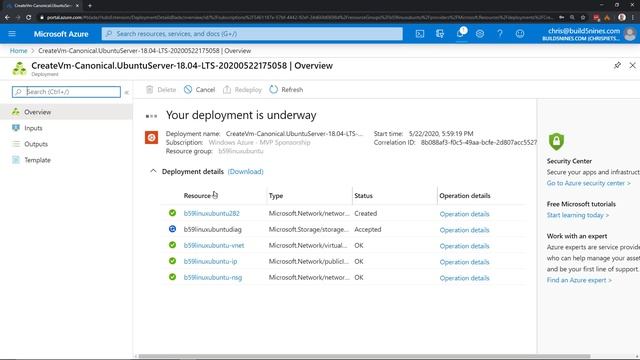Click the horizontal scrollbar at bottom

[x=364, y=356]
